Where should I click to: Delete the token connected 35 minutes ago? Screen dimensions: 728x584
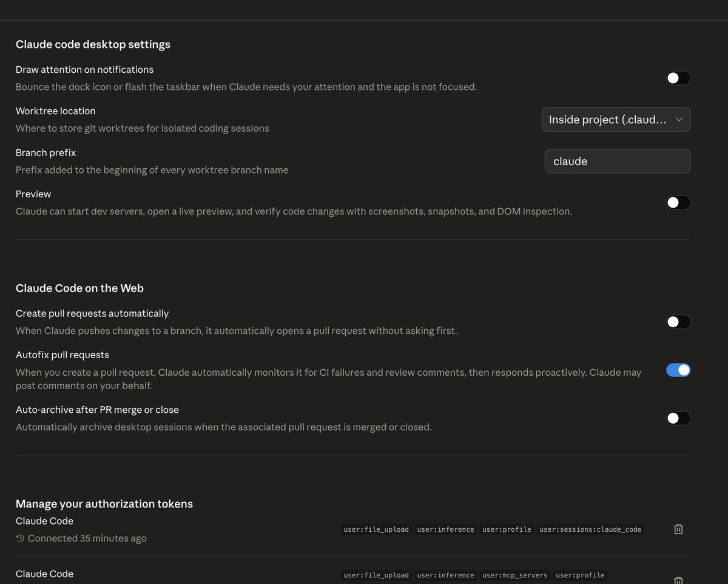[678, 529]
